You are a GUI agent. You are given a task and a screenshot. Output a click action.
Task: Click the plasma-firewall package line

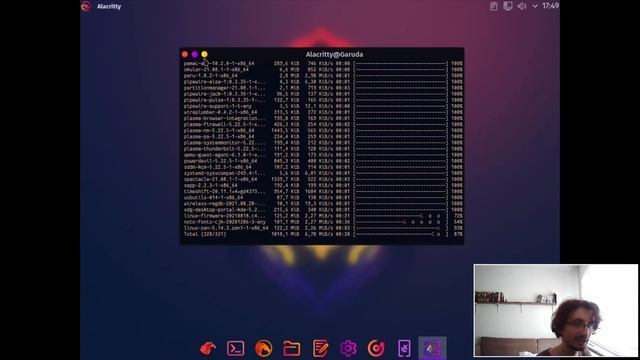tap(323, 124)
